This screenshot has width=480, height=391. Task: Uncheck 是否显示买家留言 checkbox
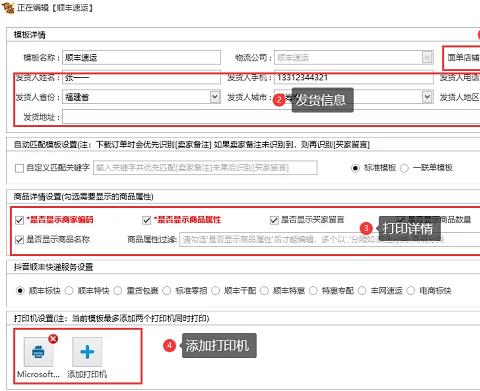click(x=274, y=220)
